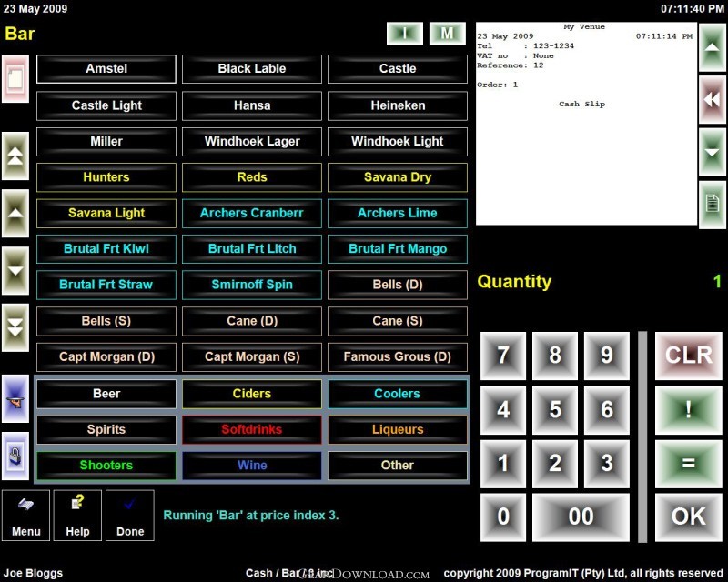
Task: Select the Castle beer item
Action: click(x=398, y=69)
